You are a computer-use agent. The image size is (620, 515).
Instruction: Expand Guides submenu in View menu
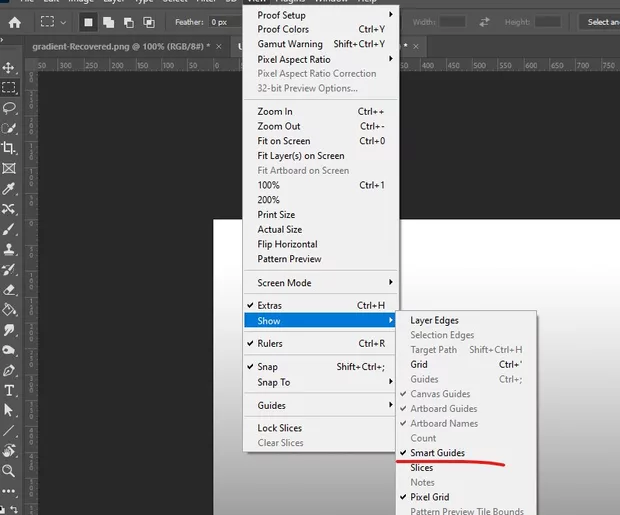(320, 405)
